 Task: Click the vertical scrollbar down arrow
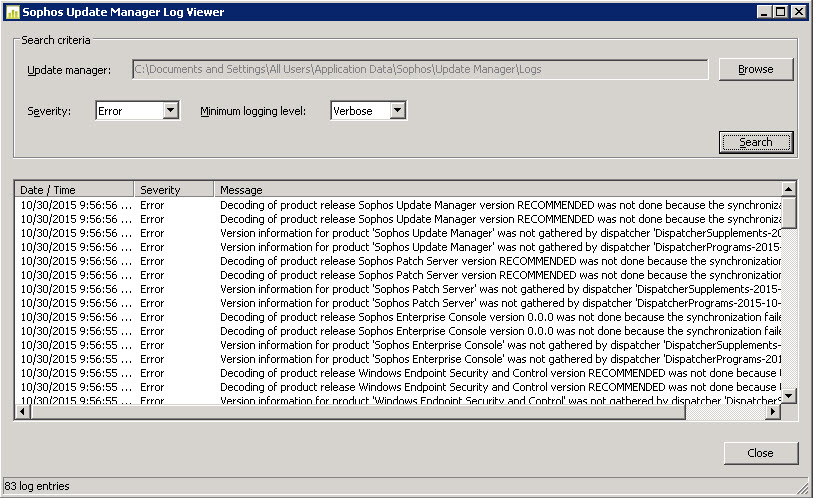788,396
